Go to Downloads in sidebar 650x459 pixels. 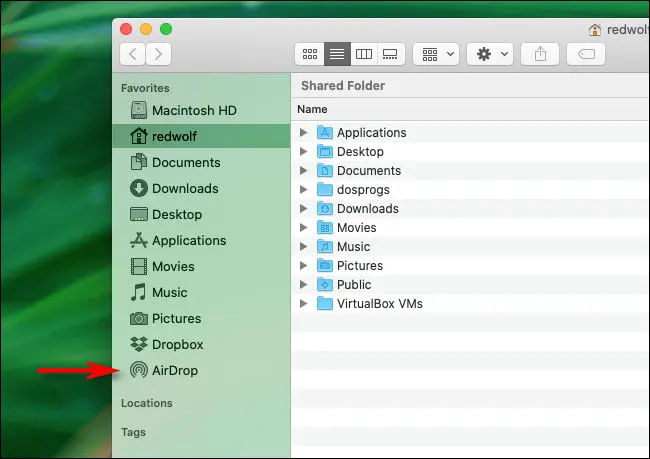point(185,188)
